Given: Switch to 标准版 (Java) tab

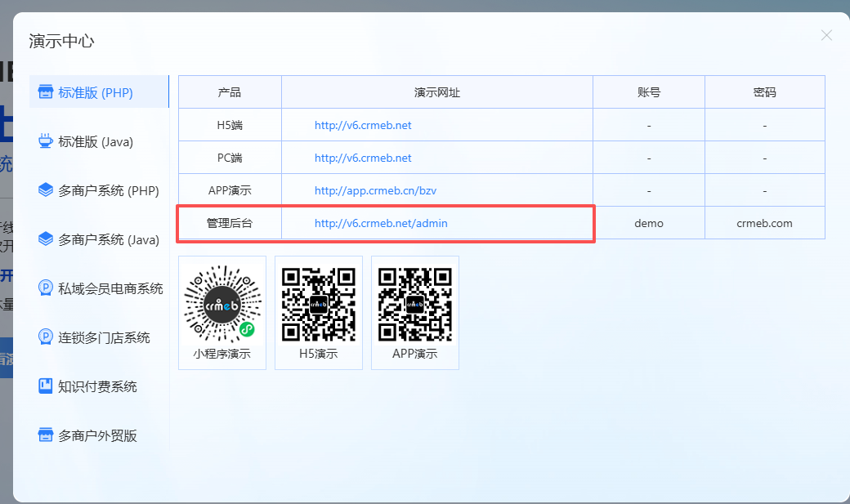Looking at the screenshot, I should tap(99, 141).
